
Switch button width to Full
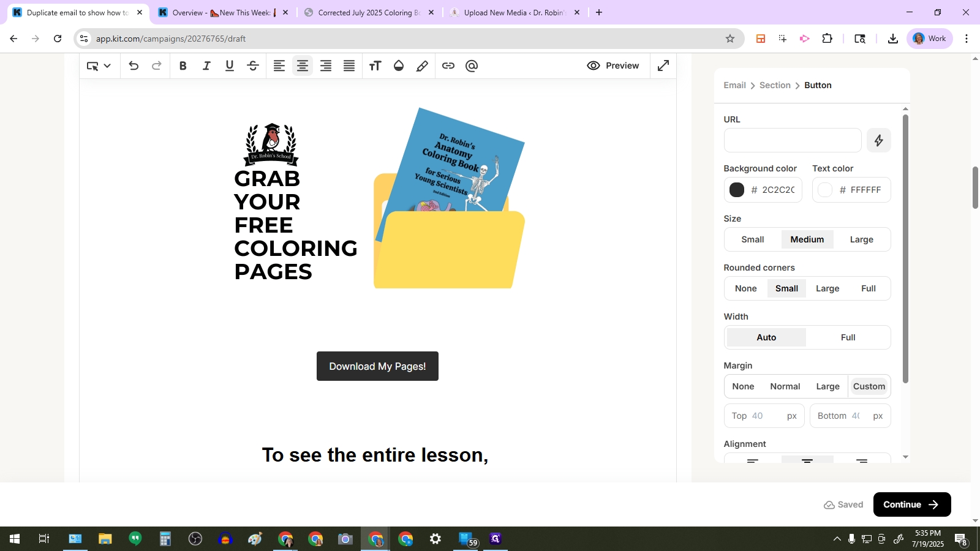click(848, 337)
